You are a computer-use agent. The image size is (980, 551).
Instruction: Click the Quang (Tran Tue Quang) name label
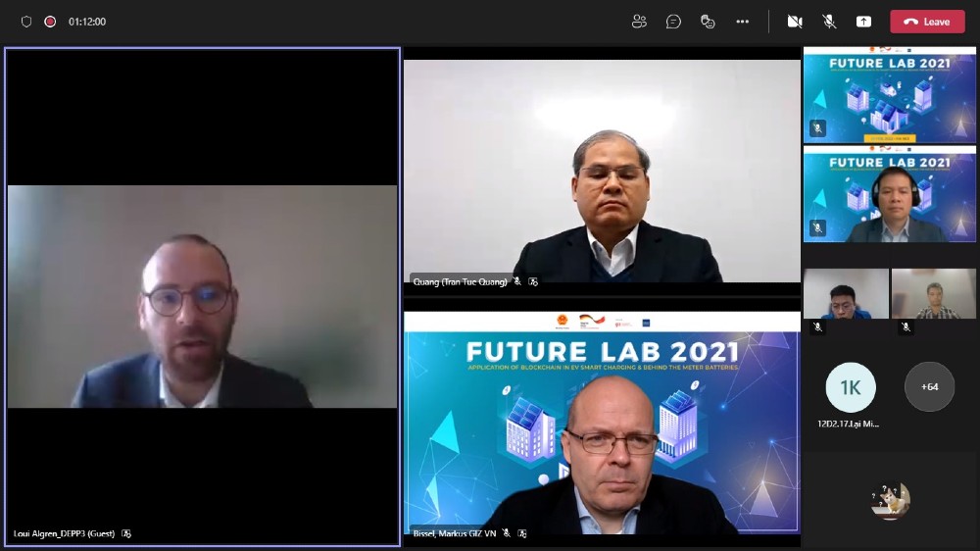point(460,282)
